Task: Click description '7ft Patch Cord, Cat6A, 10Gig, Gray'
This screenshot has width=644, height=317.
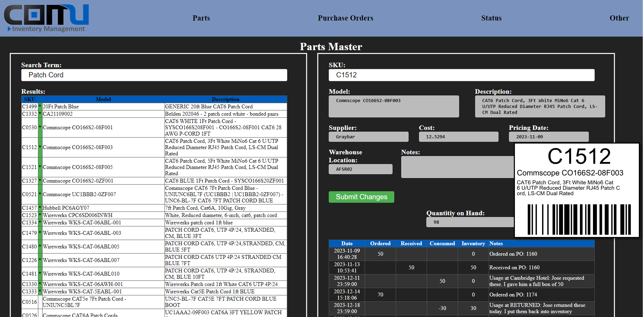Action: (205, 208)
